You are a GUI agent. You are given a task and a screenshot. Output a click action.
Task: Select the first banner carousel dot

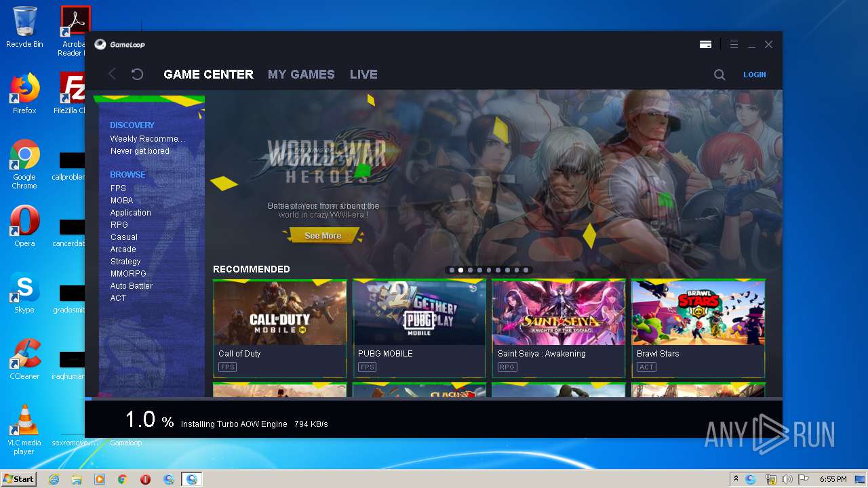(x=452, y=270)
